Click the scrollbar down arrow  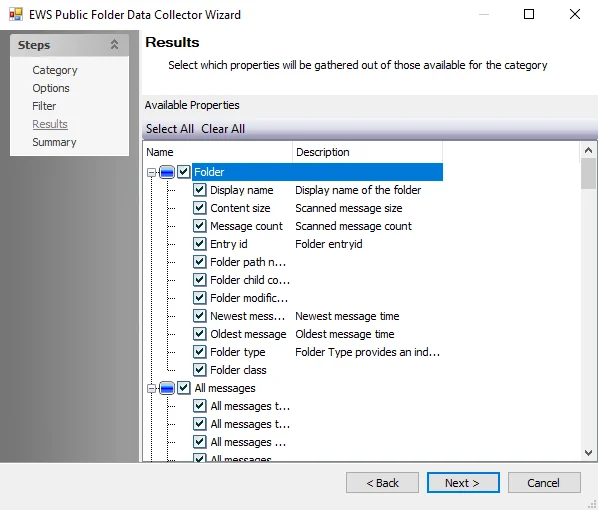(x=588, y=453)
